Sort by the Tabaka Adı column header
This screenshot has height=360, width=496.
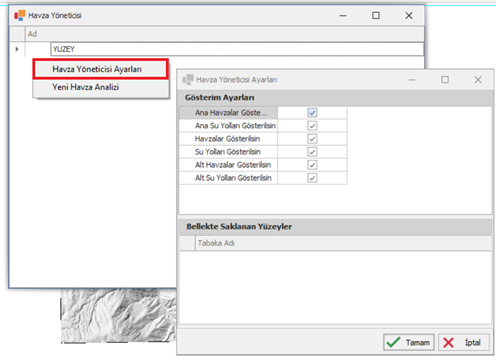[x=343, y=243]
